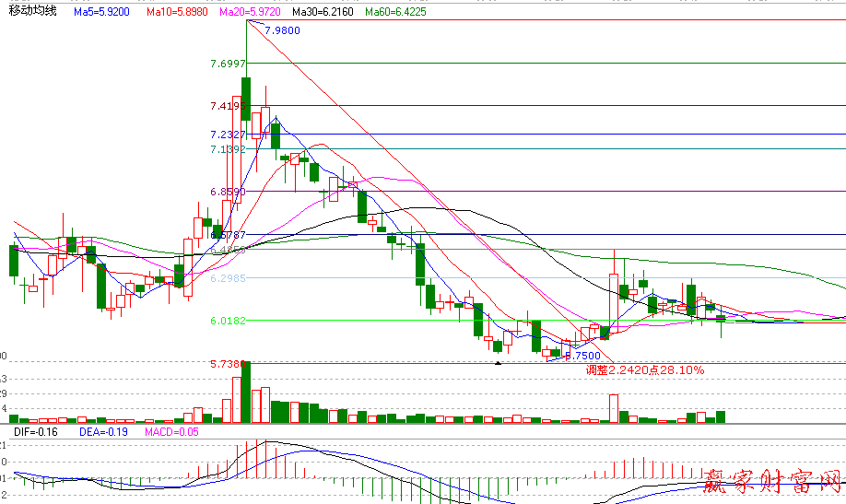Click the 7.1392 level label

[x=227, y=149]
